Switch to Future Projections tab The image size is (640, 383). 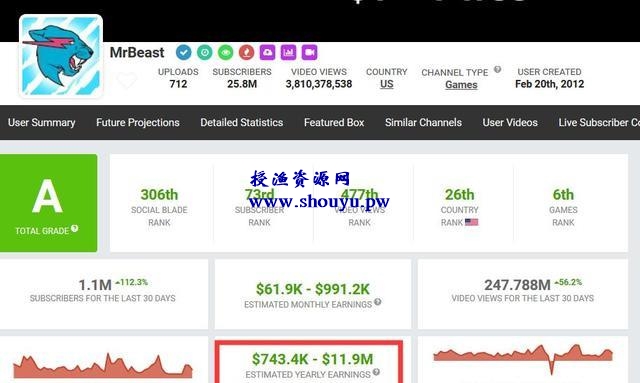click(138, 122)
